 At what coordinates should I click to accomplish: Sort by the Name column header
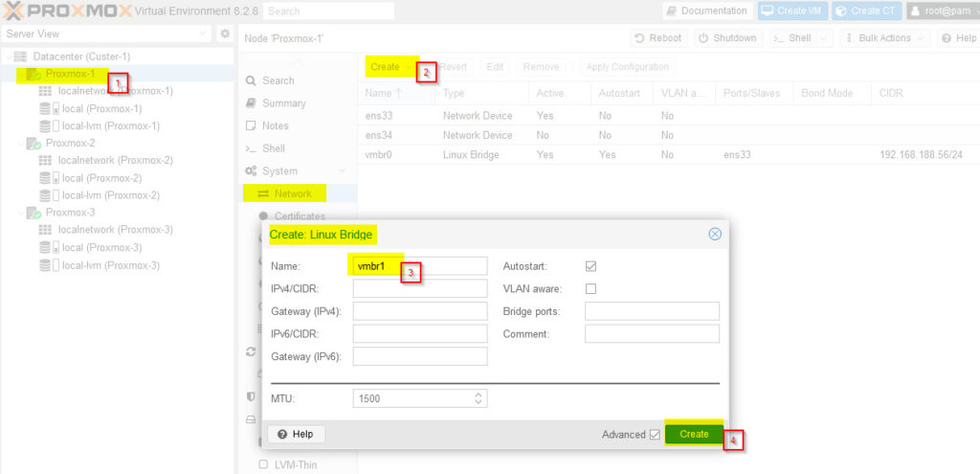point(396,93)
